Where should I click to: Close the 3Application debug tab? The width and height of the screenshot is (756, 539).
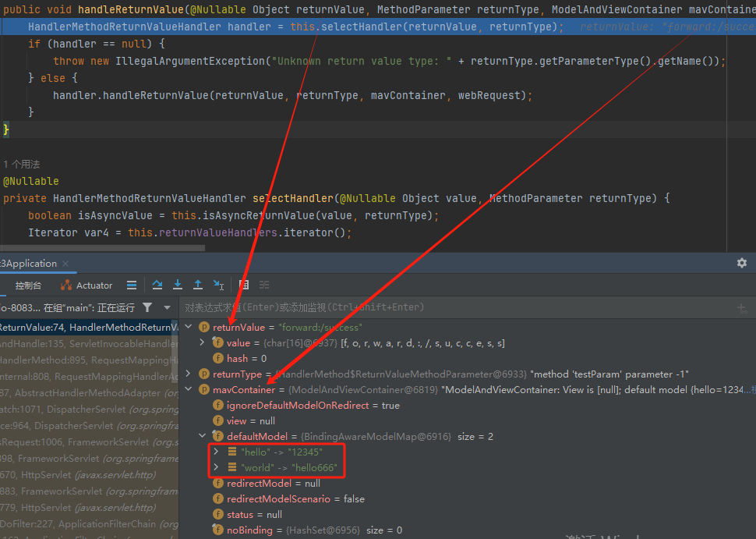65,264
